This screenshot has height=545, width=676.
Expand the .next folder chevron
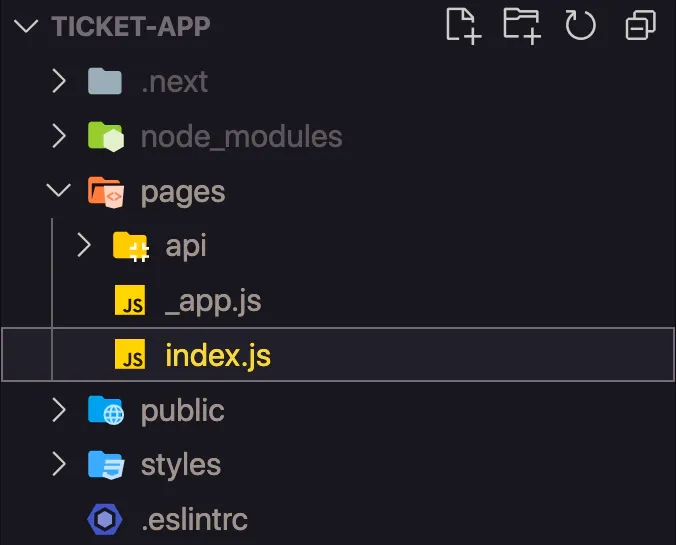pyautogui.click(x=59, y=81)
